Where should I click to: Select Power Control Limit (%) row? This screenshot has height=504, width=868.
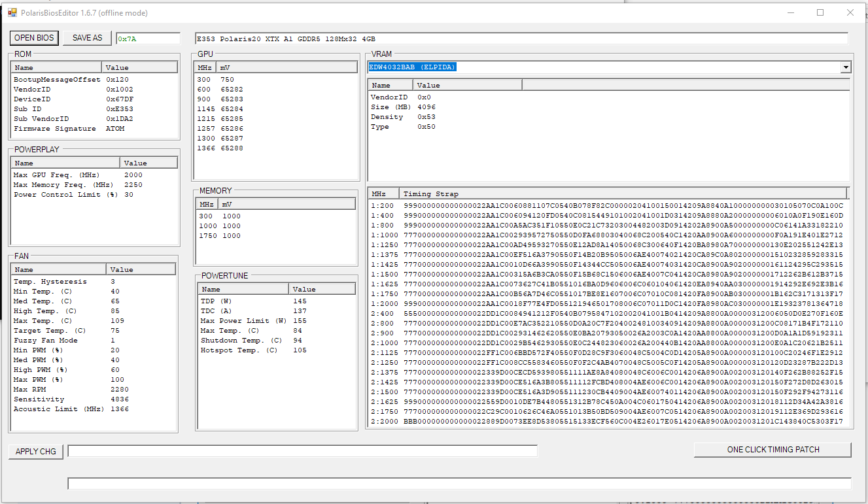95,195
